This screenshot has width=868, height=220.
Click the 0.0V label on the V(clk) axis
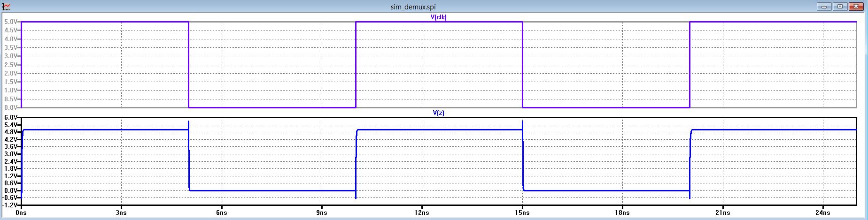(x=11, y=107)
